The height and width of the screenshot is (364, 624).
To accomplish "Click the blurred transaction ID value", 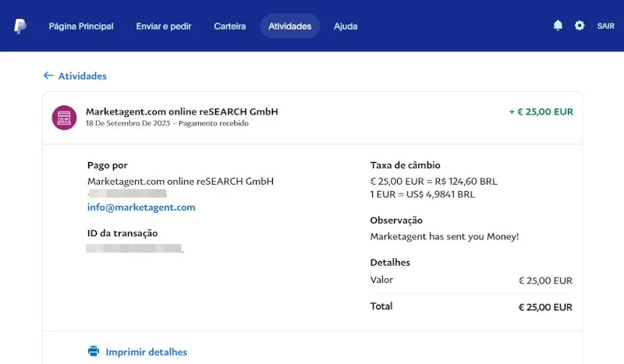I will click(134, 249).
